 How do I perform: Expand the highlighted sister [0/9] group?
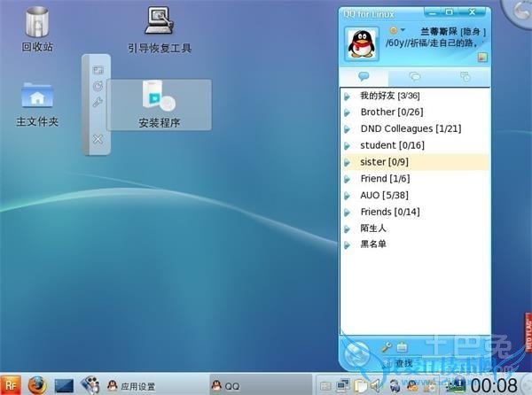click(347, 163)
